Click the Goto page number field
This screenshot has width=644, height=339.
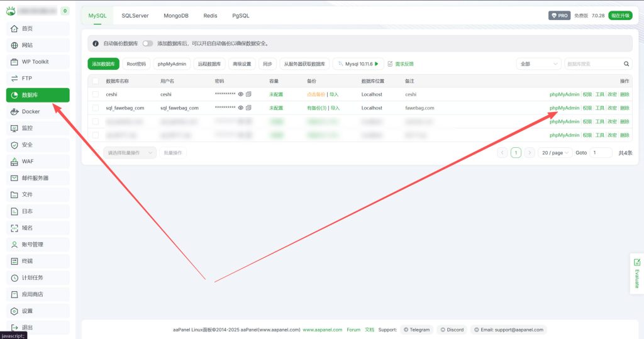tap(601, 153)
